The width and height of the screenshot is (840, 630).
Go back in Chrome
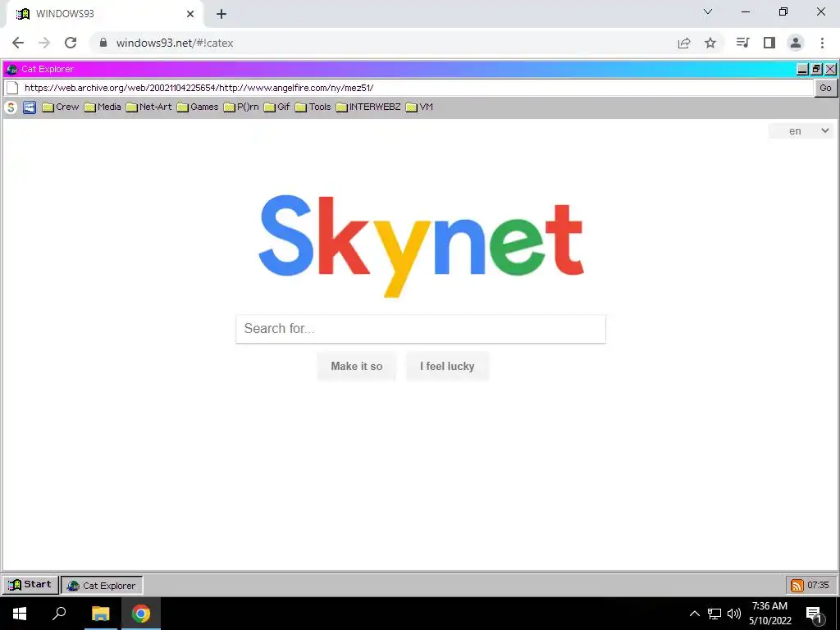(x=18, y=43)
